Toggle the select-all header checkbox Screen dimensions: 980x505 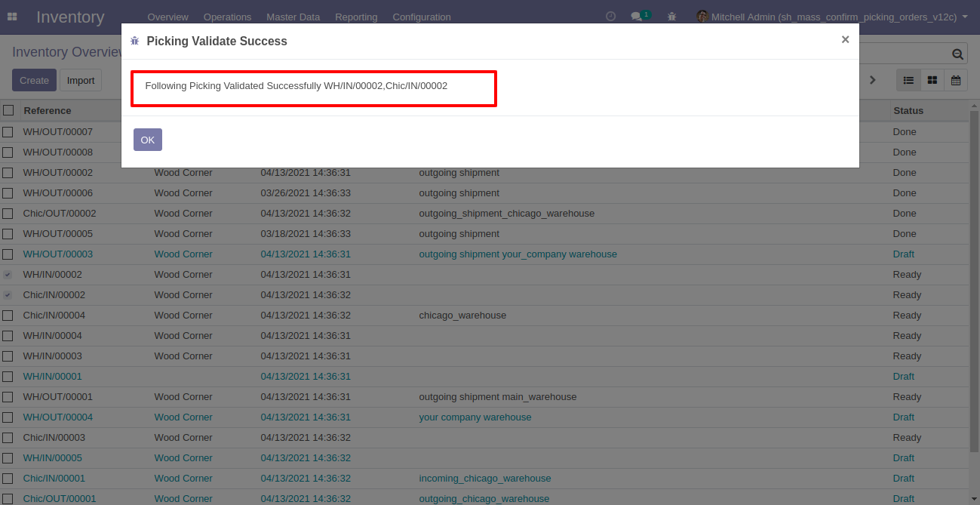(8, 110)
